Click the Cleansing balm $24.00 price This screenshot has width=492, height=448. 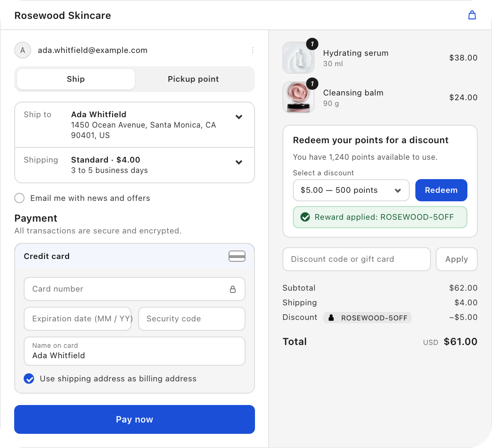coord(463,97)
